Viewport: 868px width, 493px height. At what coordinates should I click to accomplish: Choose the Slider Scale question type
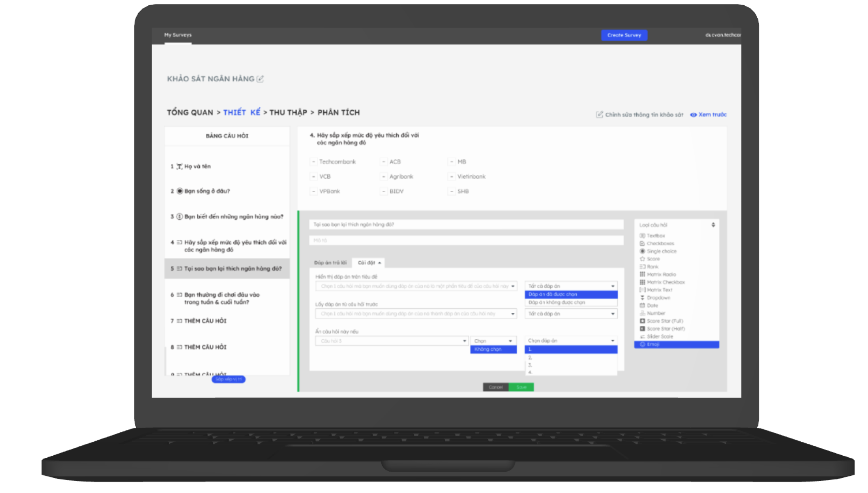[x=659, y=336]
